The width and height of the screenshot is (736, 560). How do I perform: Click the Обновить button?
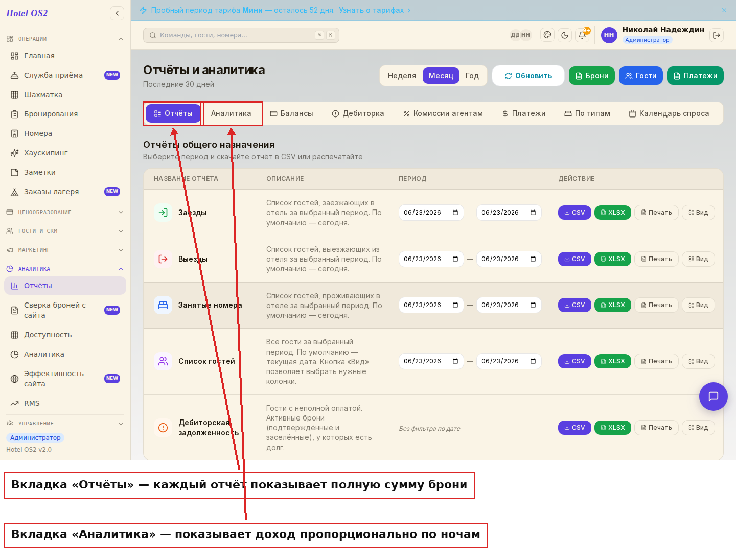coord(528,76)
